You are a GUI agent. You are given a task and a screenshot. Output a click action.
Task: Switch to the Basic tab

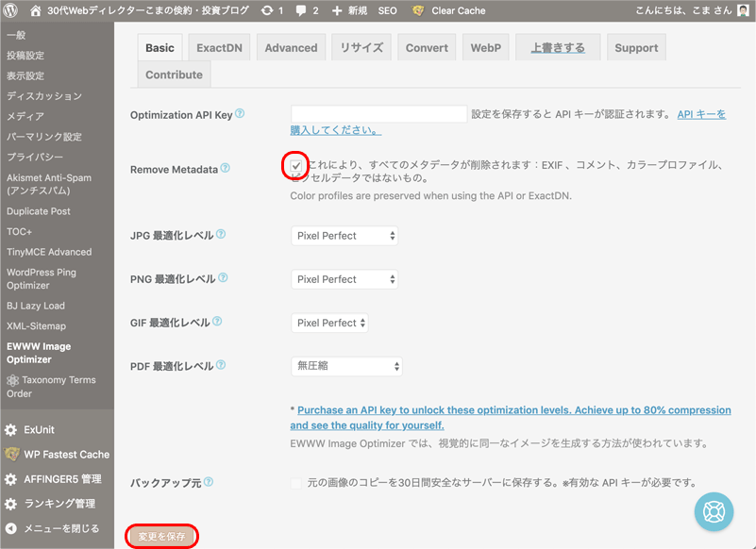point(160,47)
